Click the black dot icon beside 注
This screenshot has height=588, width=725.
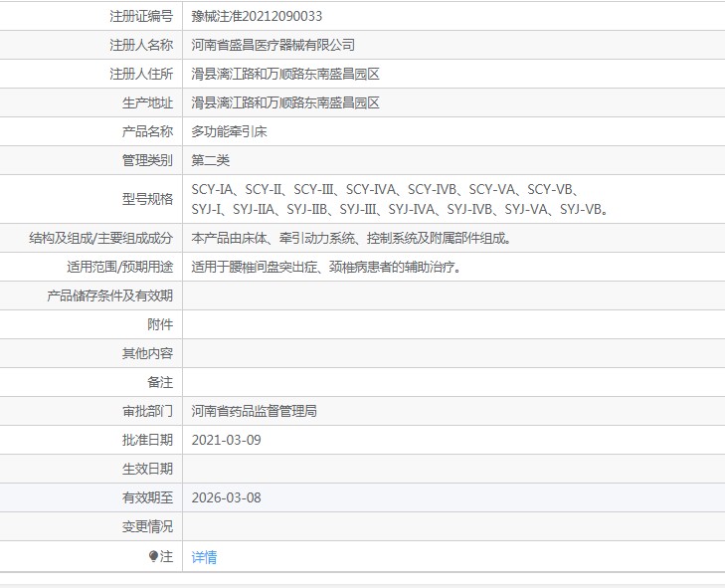(x=153, y=556)
